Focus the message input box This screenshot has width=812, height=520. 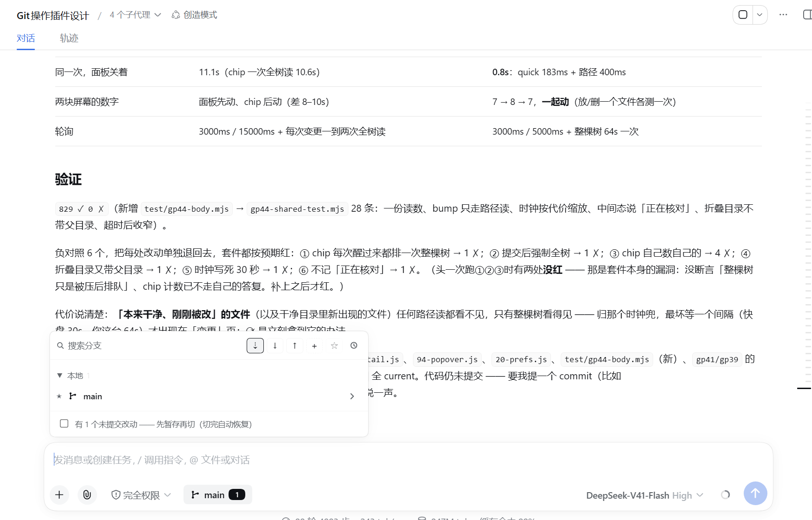tap(408, 460)
